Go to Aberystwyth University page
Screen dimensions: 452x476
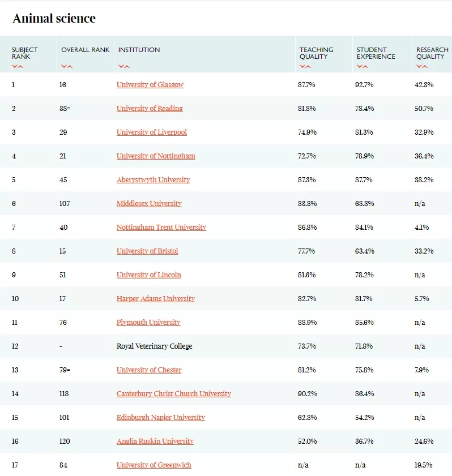[x=153, y=180]
